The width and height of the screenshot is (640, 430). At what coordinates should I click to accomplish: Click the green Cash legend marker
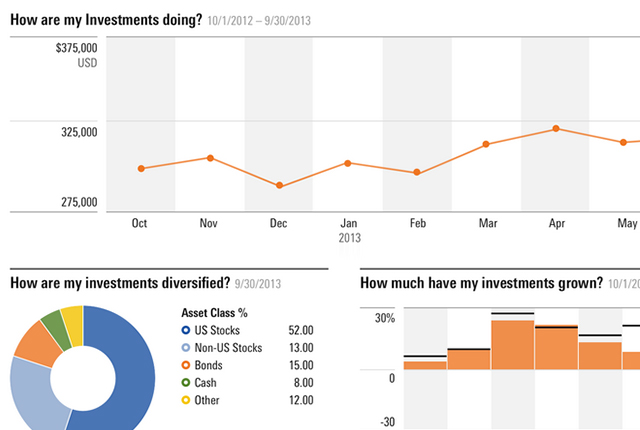click(x=187, y=382)
